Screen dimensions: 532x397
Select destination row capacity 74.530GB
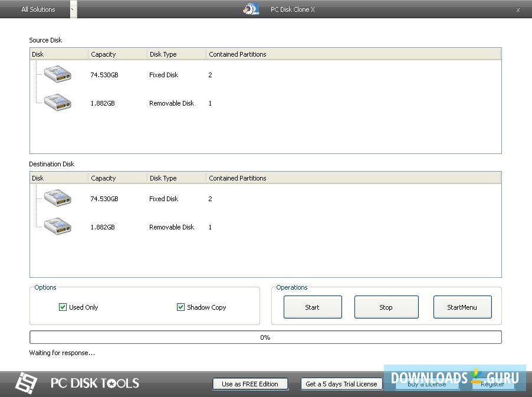pyautogui.click(x=104, y=198)
